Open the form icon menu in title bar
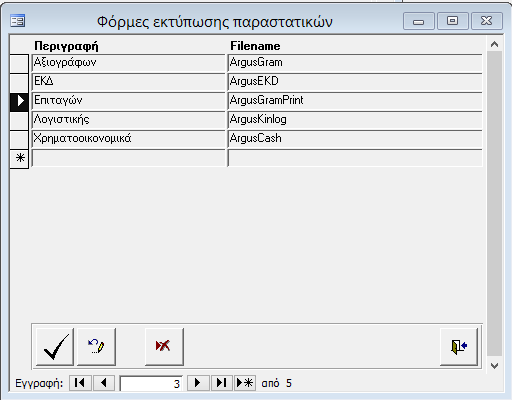Image resolution: width=512 pixels, height=400 pixels. [17, 21]
